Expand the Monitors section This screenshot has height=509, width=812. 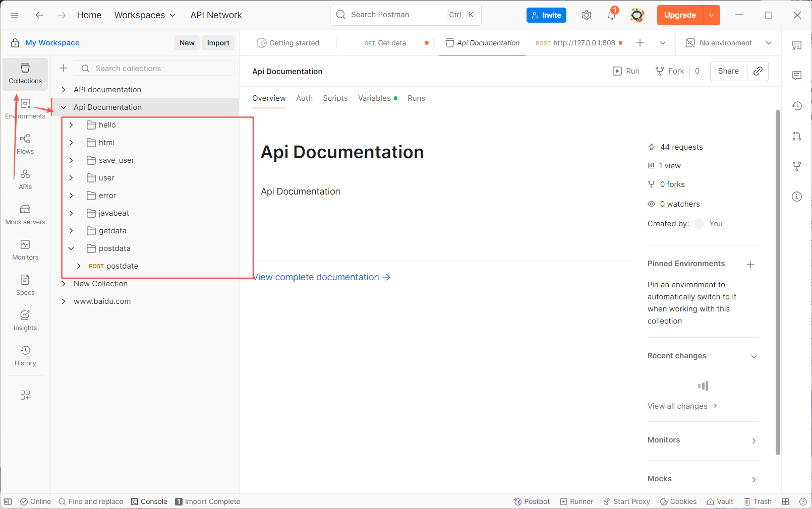point(754,440)
